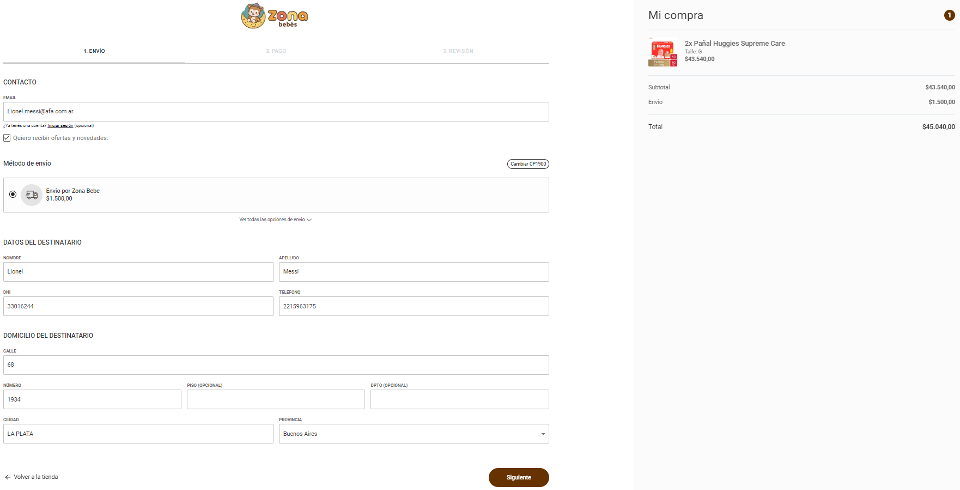
Task: Expand the list of all shipping options
Action: point(276,219)
